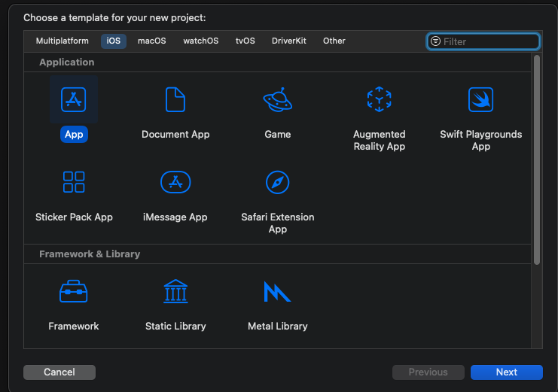
Task: Select the App template icon
Action: pos(74,99)
